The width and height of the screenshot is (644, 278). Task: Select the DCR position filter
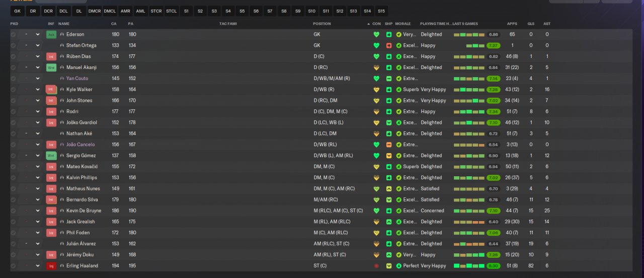tap(48, 11)
